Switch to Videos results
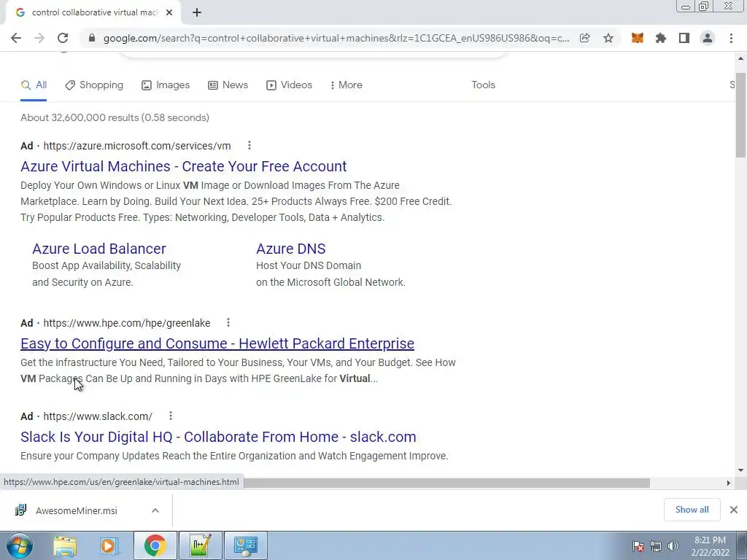Screen dimensions: 747x560 click(x=289, y=85)
